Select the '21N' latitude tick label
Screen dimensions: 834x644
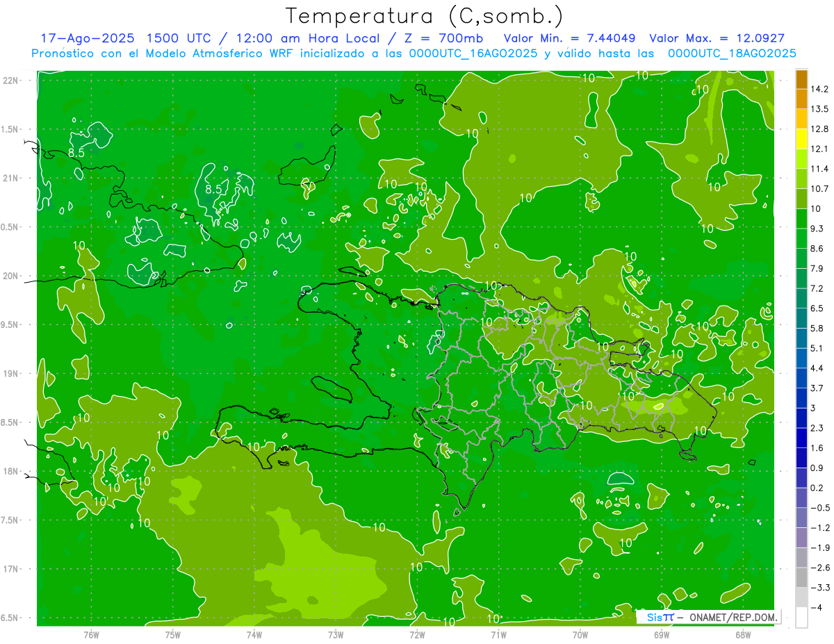(x=11, y=178)
